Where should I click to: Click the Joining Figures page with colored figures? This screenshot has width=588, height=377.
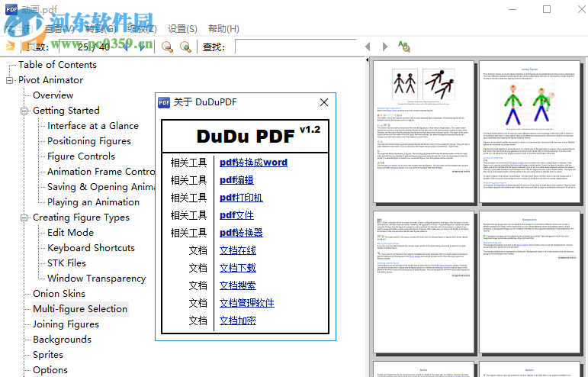coord(529,132)
